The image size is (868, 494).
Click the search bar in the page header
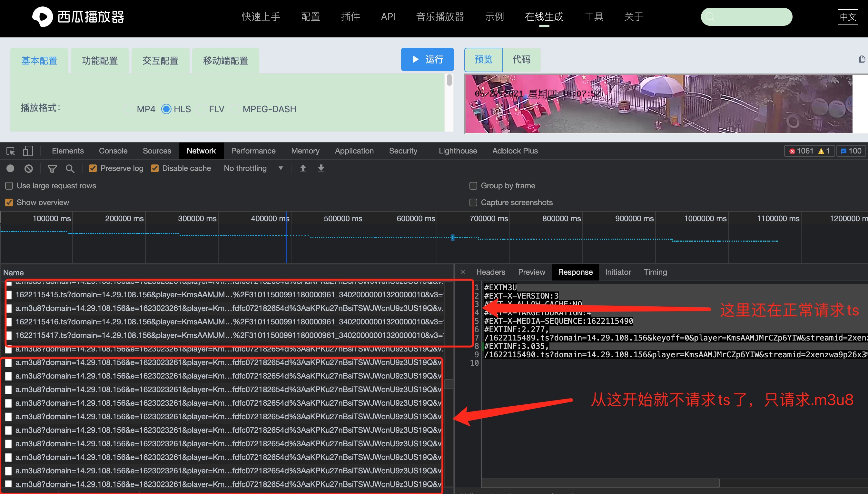[x=746, y=17]
